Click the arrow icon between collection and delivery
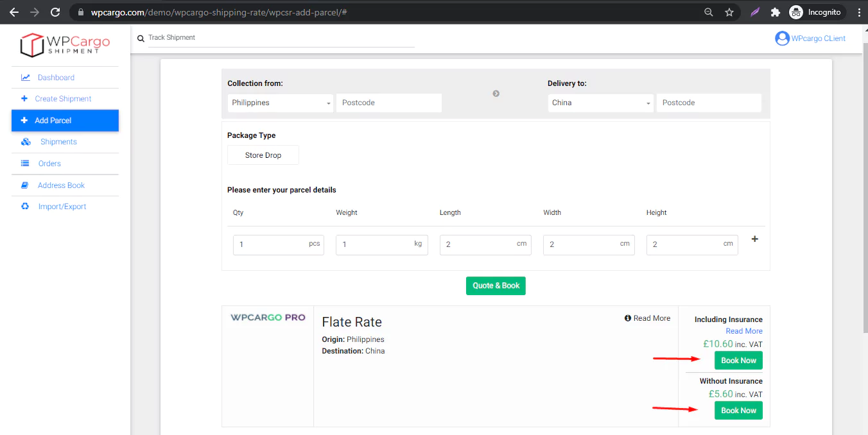This screenshot has width=868, height=435. [496, 94]
